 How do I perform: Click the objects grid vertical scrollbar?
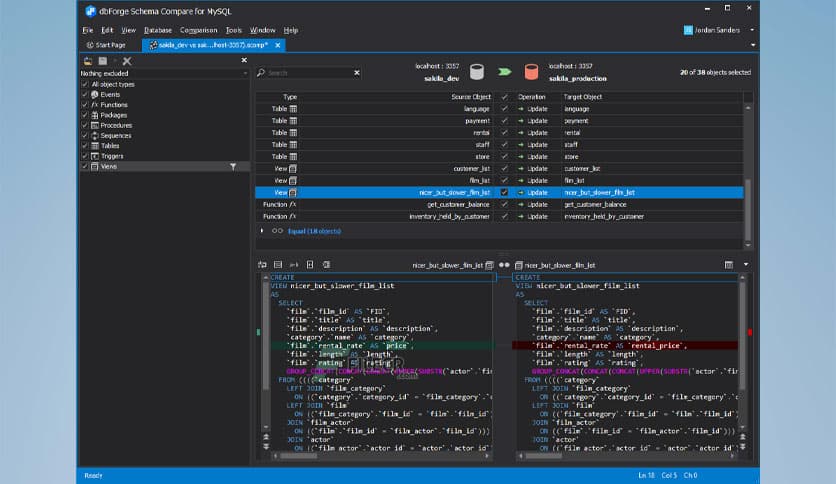(747, 209)
